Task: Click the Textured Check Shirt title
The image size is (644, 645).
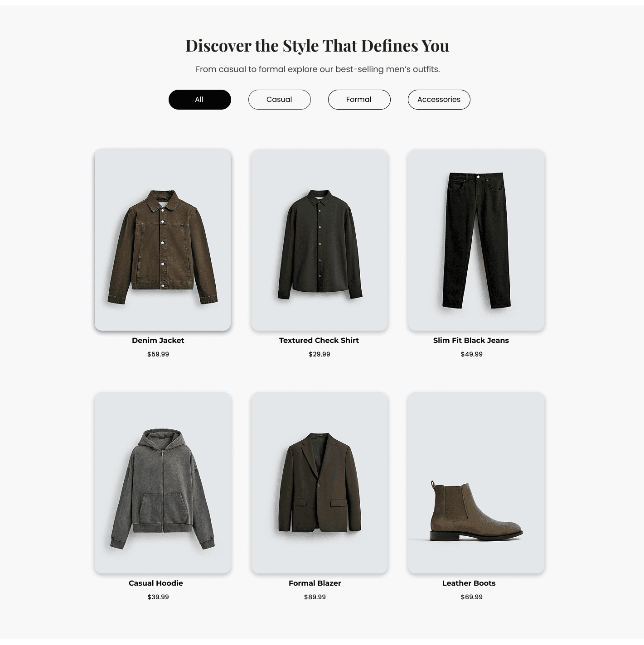Action: tap(319, 340)
